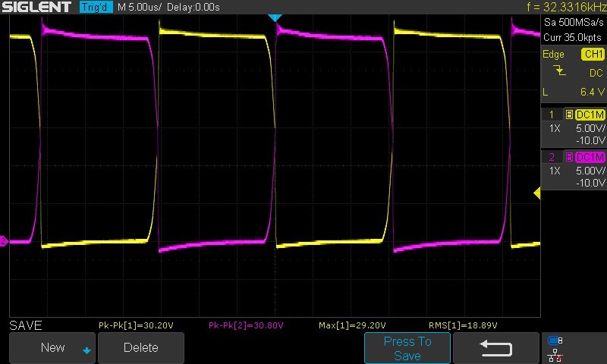Click the frequency counter 32.3316kHz readout

click(x=567, y=7)
